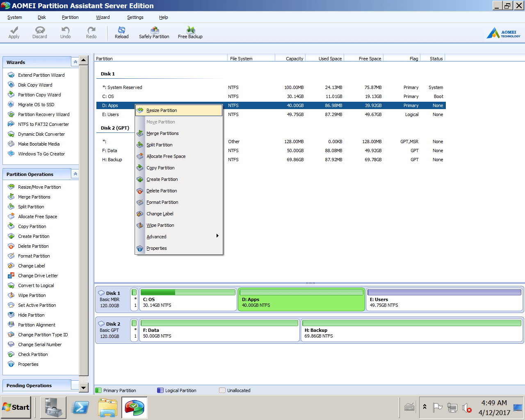This screenshot has width=525, height=420.
Task: Open the System menu
Action: (15, 17)
